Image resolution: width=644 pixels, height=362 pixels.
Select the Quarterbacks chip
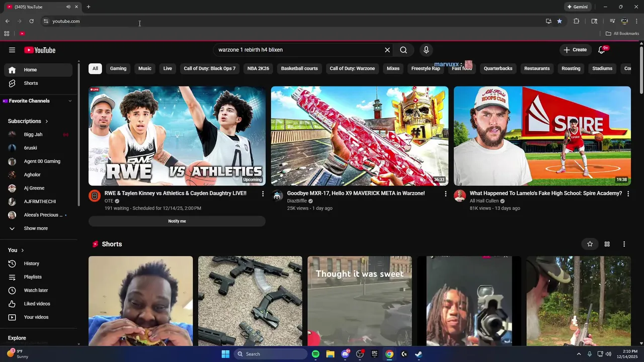tap(498, 68)
